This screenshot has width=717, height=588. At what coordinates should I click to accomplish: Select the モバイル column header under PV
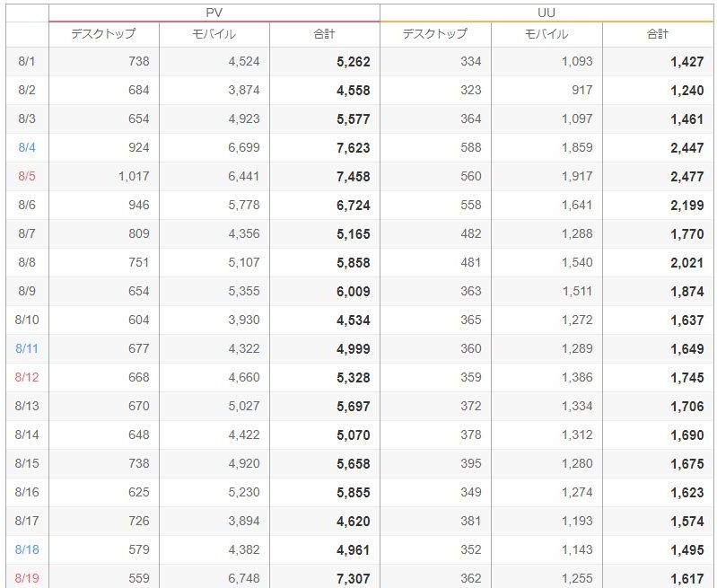pyautogui.click(x=214, y=34)
